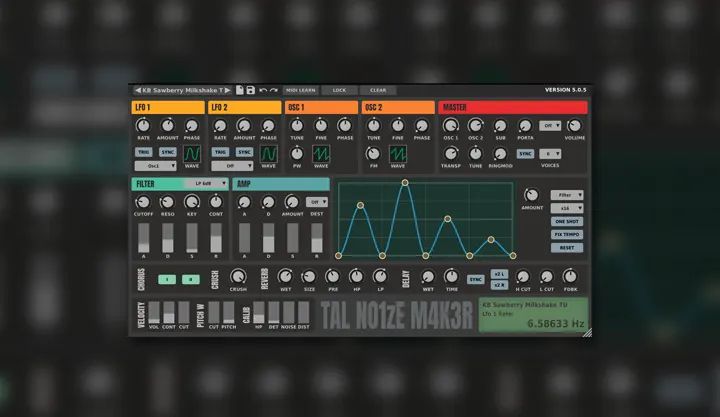Click the Filter CUTOFF knob
Viewport: 720px width, 417px height.
point(143,202)
